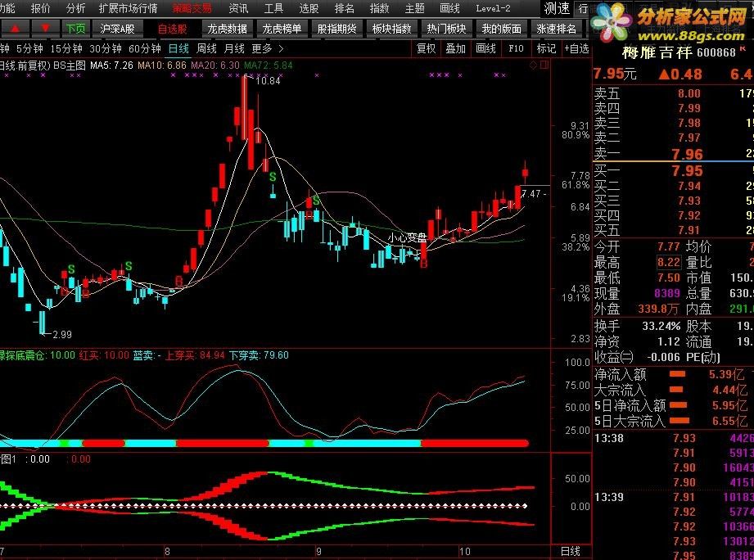This screenshot has height=560, width=754.
Task: Open the 涨速排名 tab
Action: [557, 29]
